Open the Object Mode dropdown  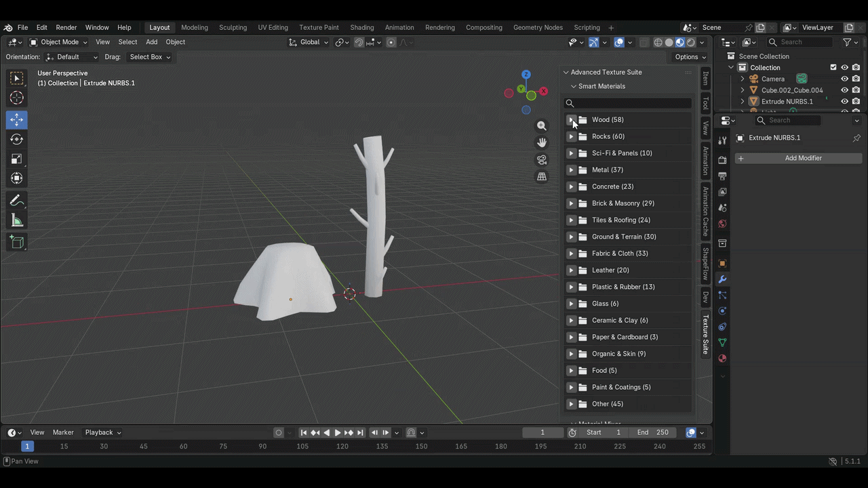pos(59,42)
